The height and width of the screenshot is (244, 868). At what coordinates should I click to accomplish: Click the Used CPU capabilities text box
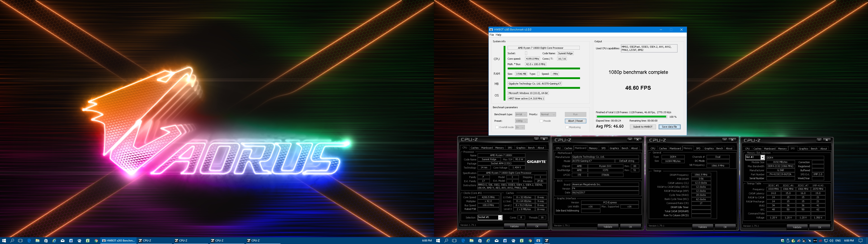pos(649,48)
